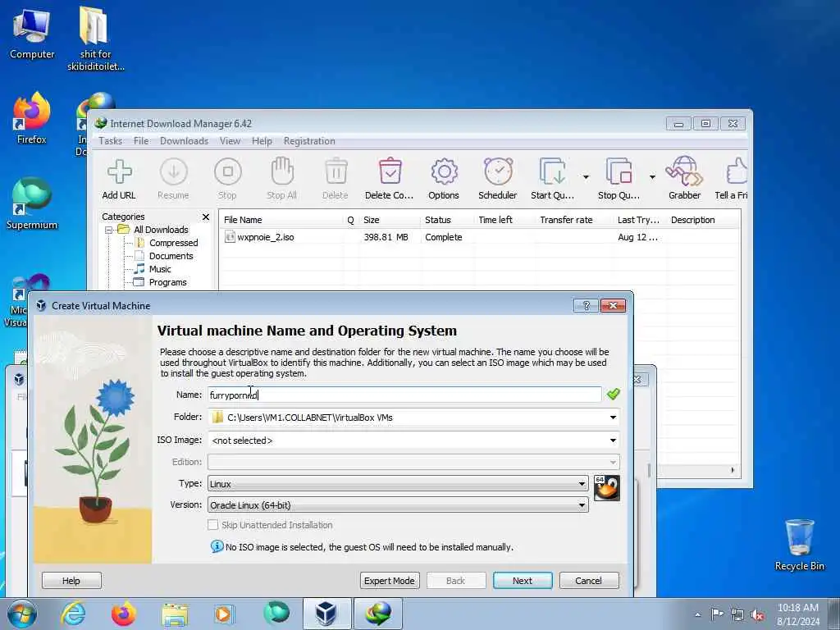Open Windows Explorer from the taskbar
This screenshot has height=630, width=840.
pyautogui.click(x=175, y=614)
